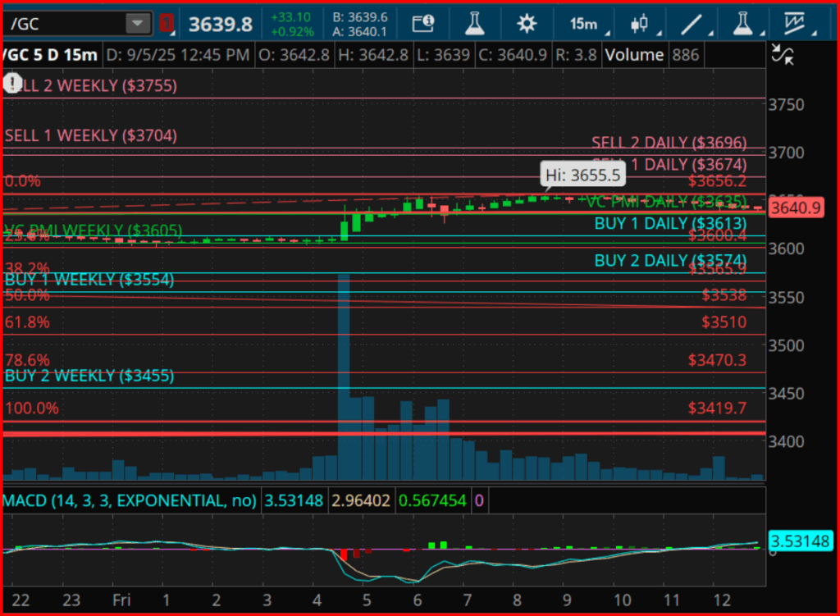
Task: Click the red symbol link indicator
Action: click(167, 23)
